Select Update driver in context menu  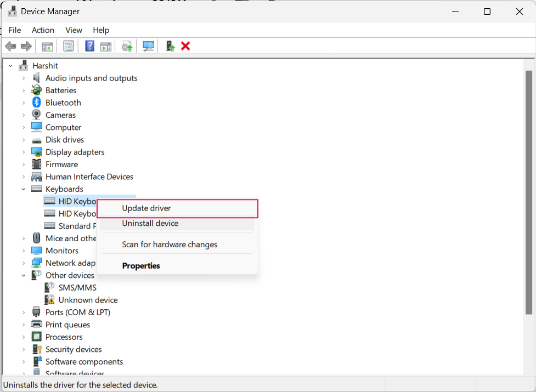point(146,208)
